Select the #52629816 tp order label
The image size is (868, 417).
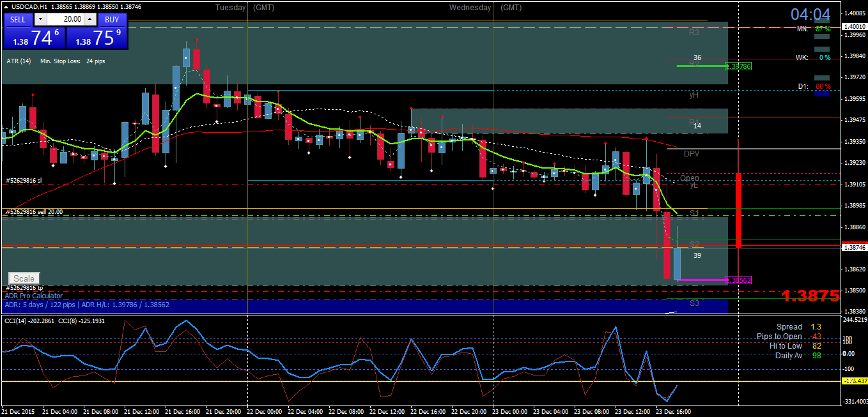[24, 288]
